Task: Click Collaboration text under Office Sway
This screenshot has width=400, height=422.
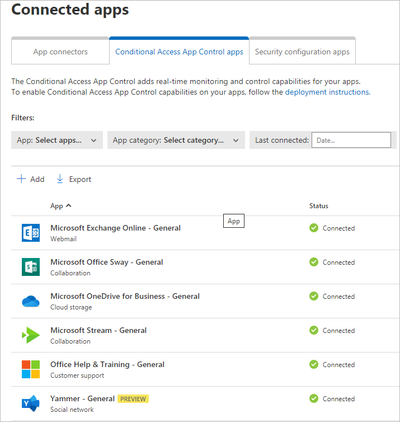Action: [70, 273]
